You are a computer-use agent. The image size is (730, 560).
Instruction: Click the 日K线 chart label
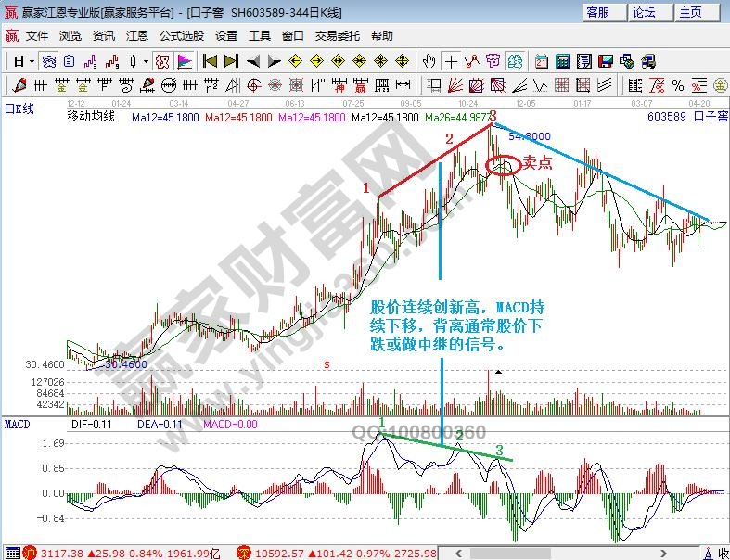click(x=19, y=108)
